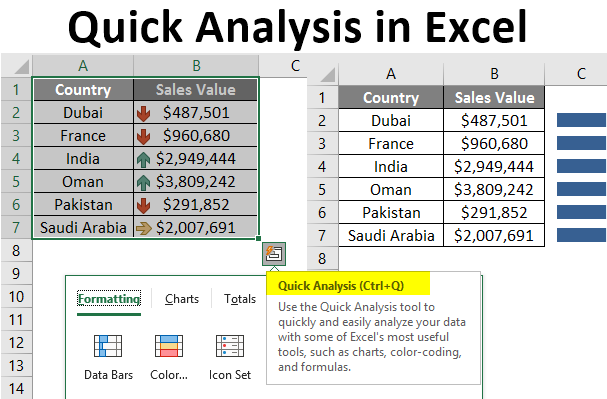
Task: Click the highlighted Quick Analysis (Ctrl+Q) tooltip title
Action: tap(341, 286)
